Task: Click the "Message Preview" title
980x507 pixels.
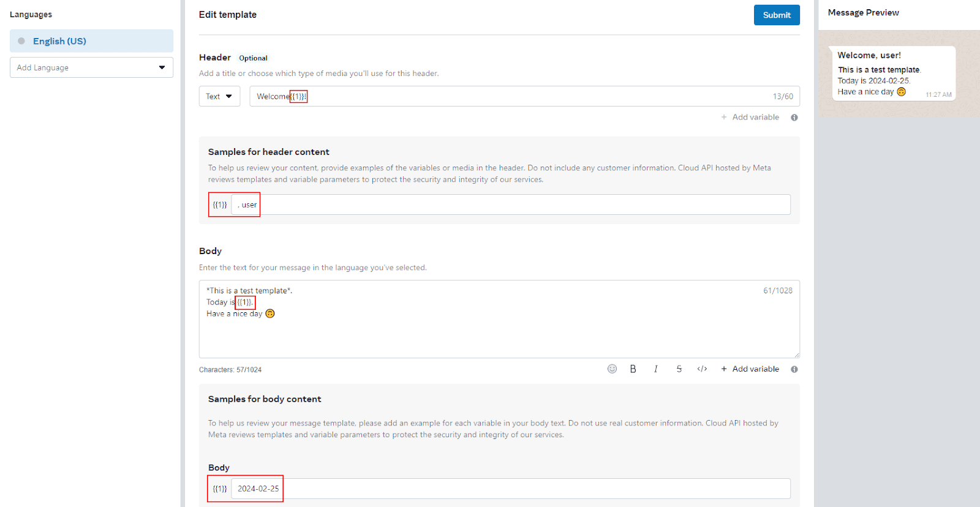Action: coord(864,12)
